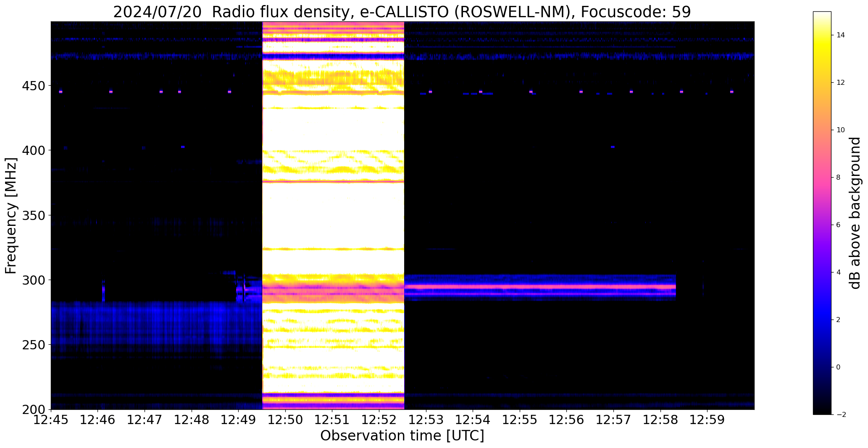Image resolution: width=868 pixels, height=448 pixels.
Task: Click the colorbar tick label 0
Action: (839, 367)
